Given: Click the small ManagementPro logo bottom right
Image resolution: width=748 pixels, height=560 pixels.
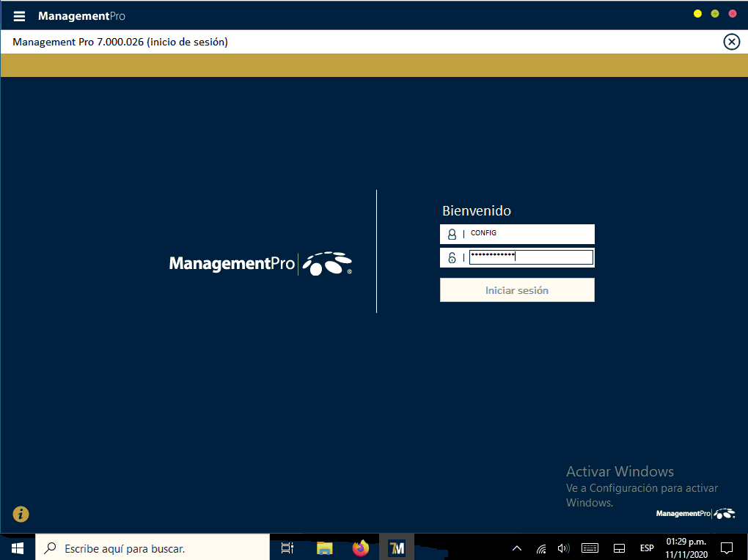Looking at the screenshot, I should pyautogui.click(x=694, y=514).
